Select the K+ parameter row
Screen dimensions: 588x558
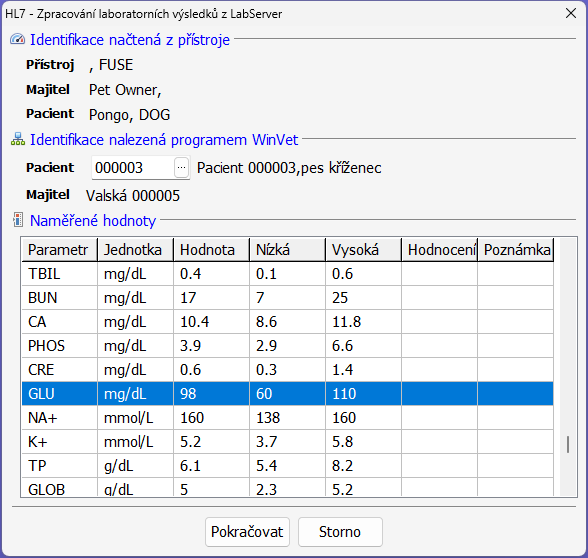coord(288,442)
